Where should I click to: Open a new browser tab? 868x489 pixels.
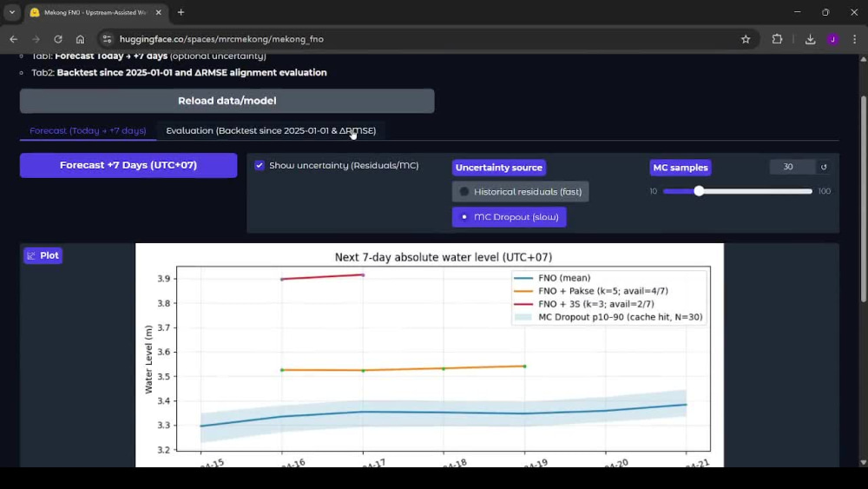[x=181, y=12]
